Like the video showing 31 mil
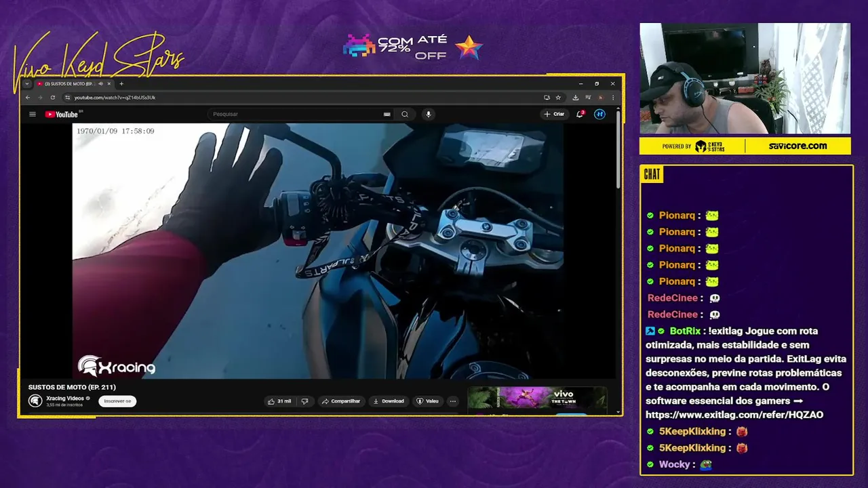This screenshot has height=488, width=868. [279, 401]
